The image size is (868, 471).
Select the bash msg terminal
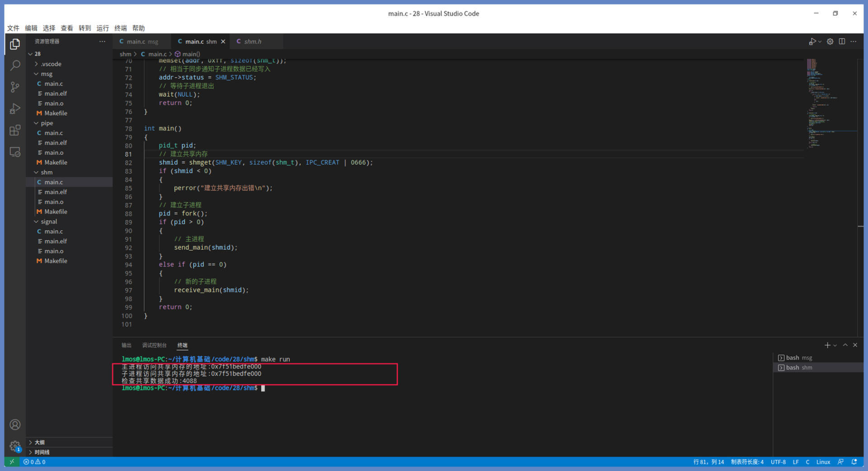[x=798, y=358]
